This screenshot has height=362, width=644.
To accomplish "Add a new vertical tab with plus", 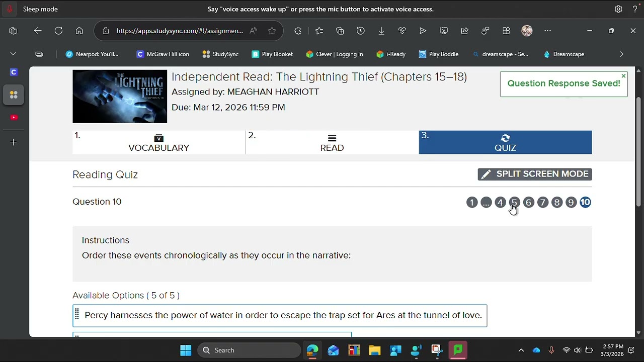I will click(14, 142).
